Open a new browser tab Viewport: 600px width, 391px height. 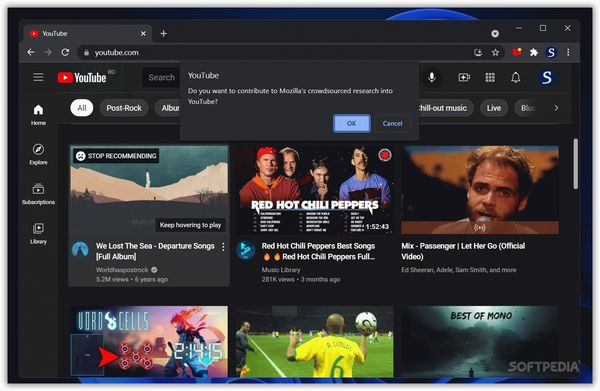click(163, 34)
